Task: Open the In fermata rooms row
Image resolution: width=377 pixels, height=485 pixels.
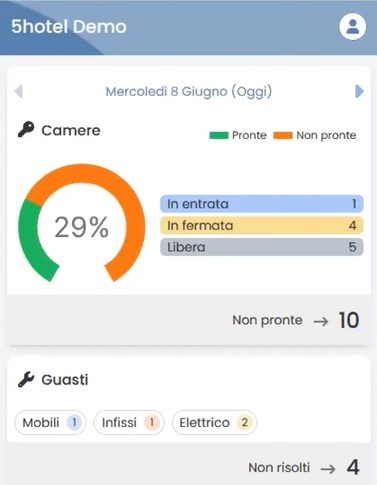Action: (262, 225)
